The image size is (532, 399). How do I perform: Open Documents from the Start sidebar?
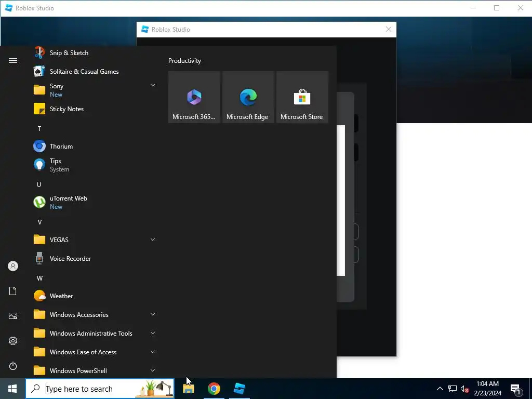pyautogui.click(x=13, y=291)
